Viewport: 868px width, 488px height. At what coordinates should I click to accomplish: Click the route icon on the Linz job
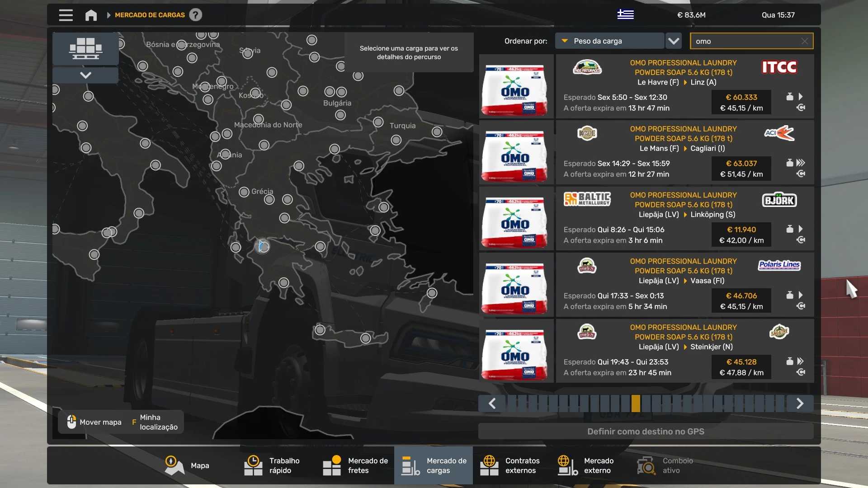point(801,108)
